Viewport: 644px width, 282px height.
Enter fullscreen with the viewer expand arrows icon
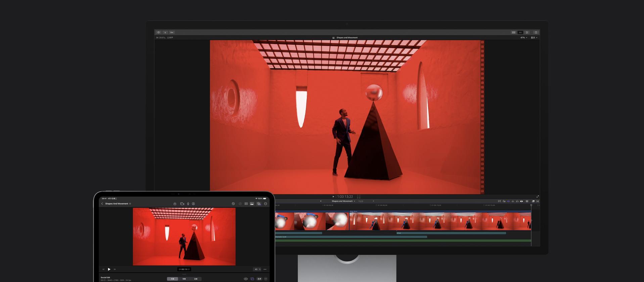tap(538, 196)
